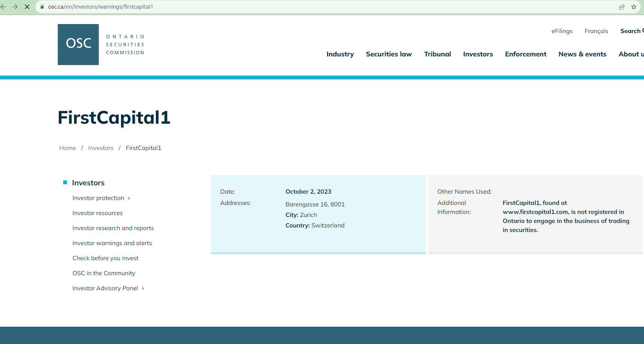Viewport: 644px width, 344px height.
Task: Click the share page icon in address bar
Action: [x=622, y=7]
